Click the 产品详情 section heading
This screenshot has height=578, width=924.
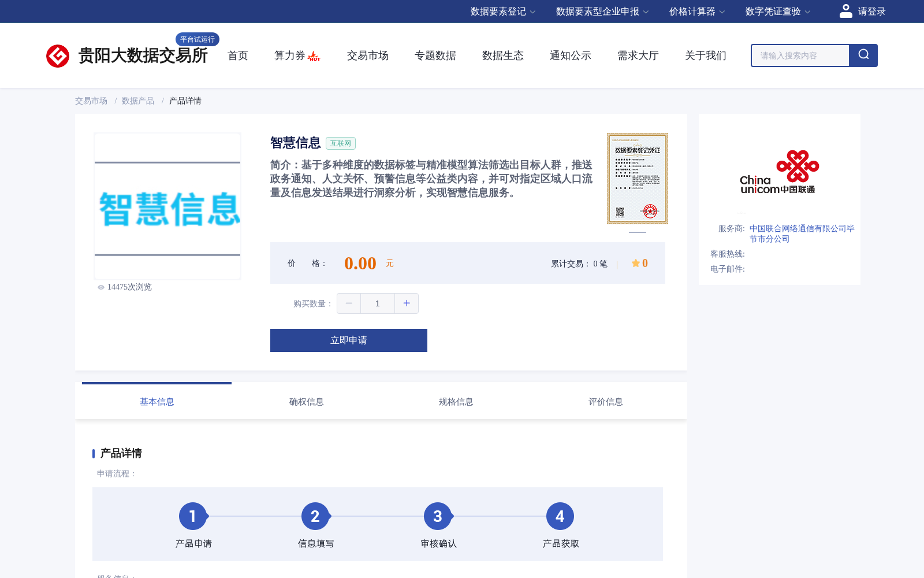click(x=121, y=453)
